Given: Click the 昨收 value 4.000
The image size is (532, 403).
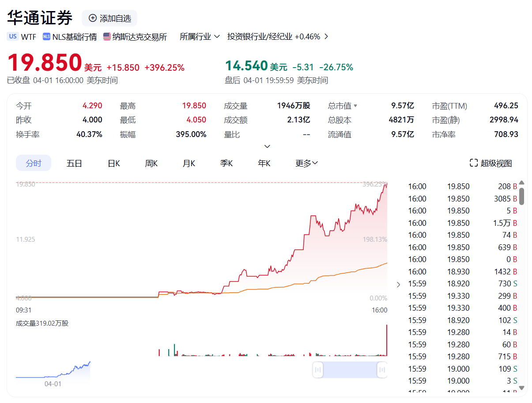Looking at the screenshot, I should click(92, 120).
